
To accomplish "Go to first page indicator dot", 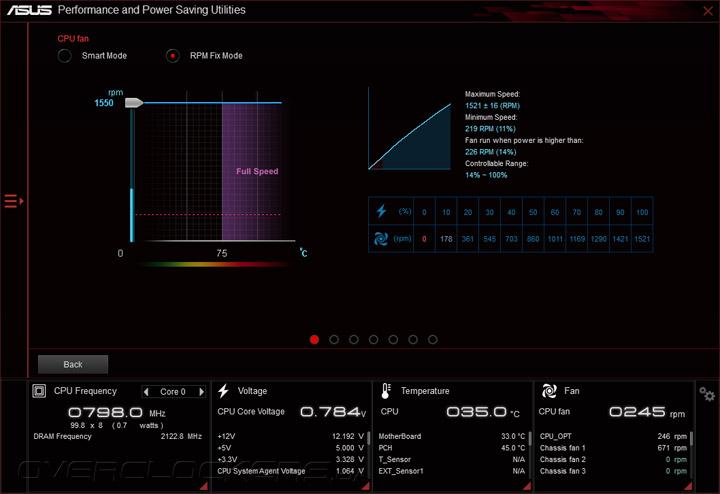I will point(314,339).
